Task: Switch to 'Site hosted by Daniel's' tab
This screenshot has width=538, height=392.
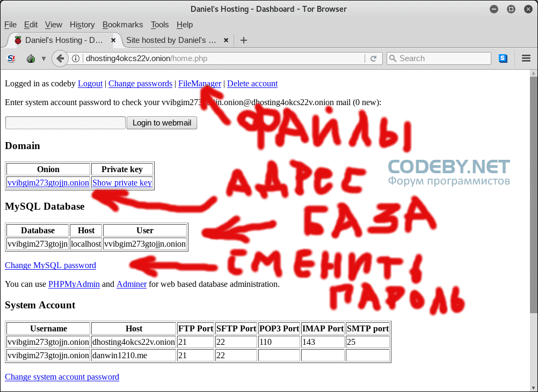Action: [177, 40]
